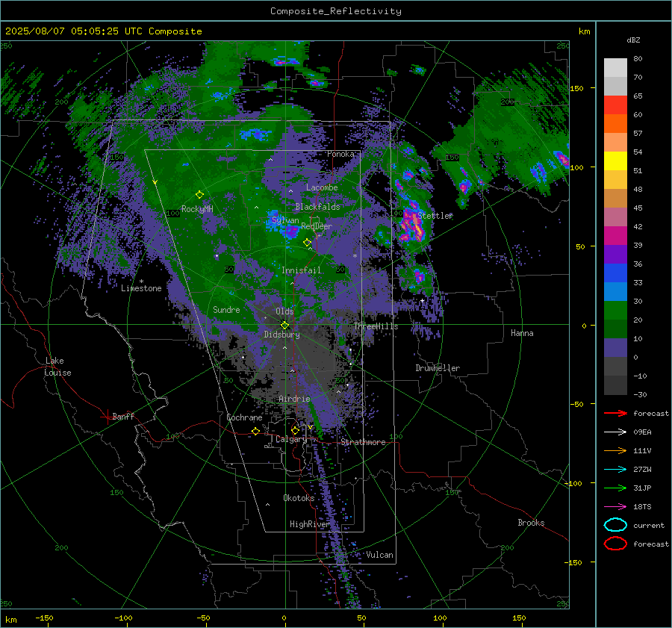Viewport: 672px width, 628px height.
Task: Click the Brooks city label
Action: pos(531,523)
